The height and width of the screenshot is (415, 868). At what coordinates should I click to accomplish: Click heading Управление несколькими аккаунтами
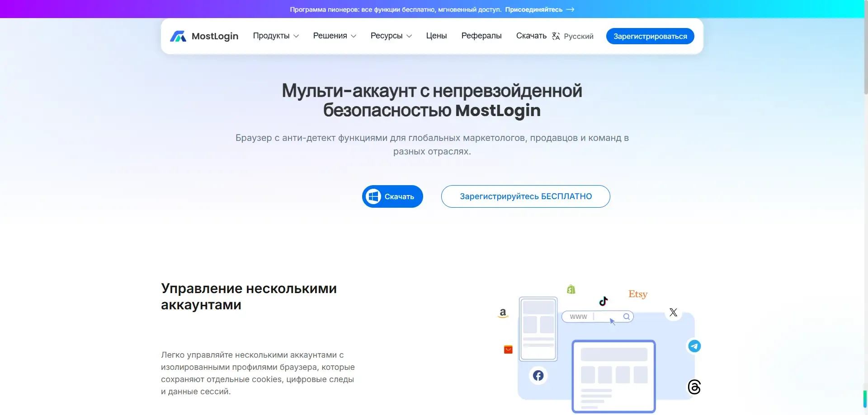point(249,297)
